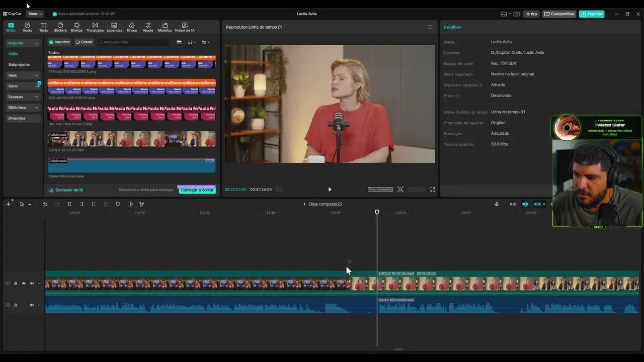
Task: Open the player panel options menu
Action: [430, 27]
